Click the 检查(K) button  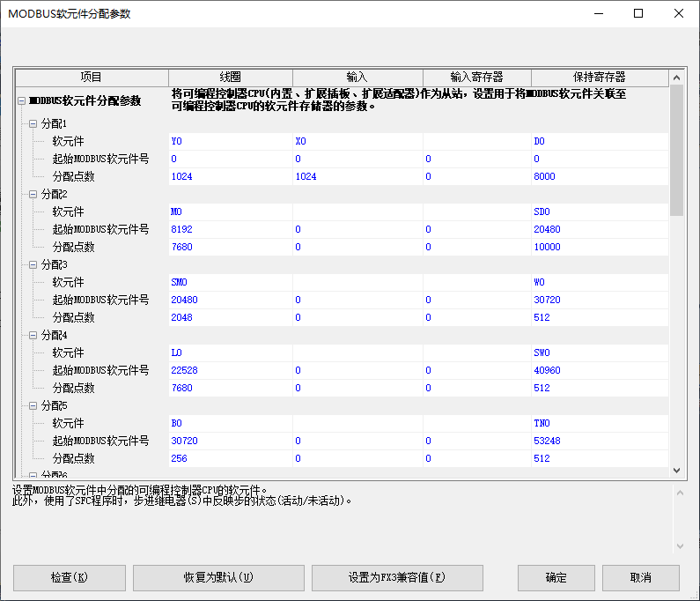pos(70,578)
